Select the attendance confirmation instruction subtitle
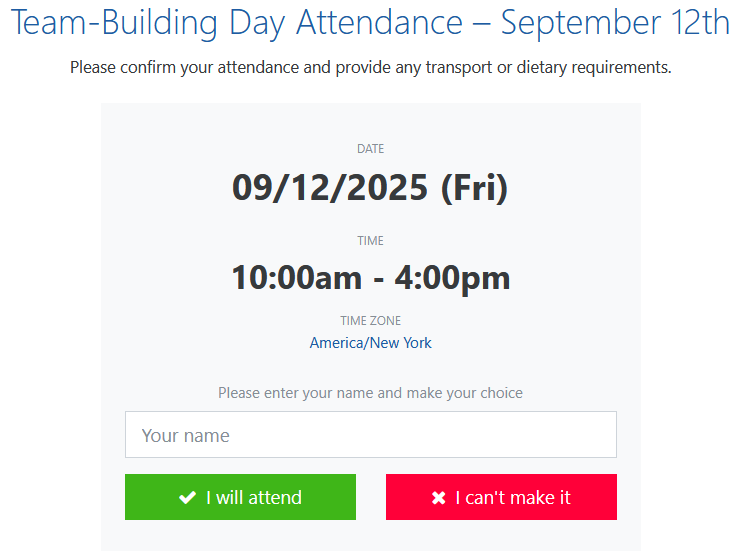 (x=371, y=67)
